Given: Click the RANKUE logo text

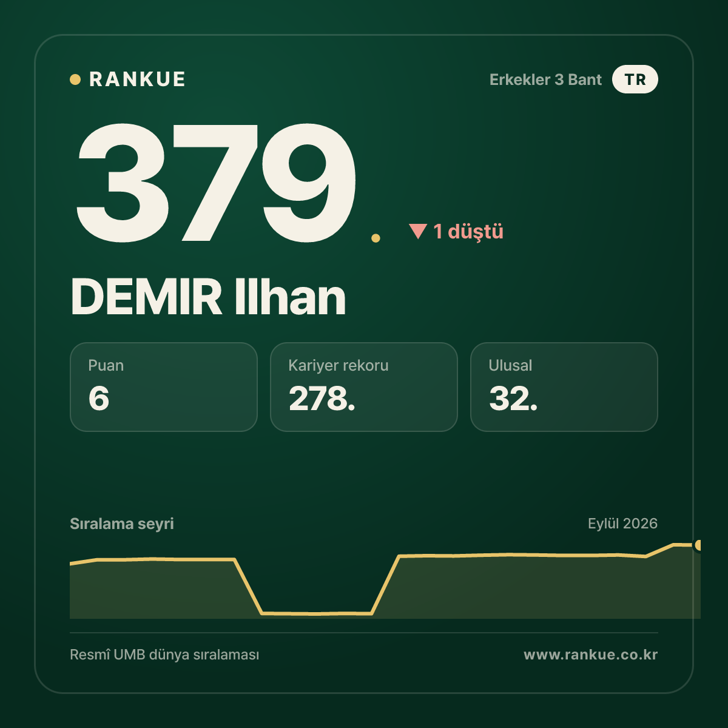Looking at the screenshot, I should coord(137,79).
